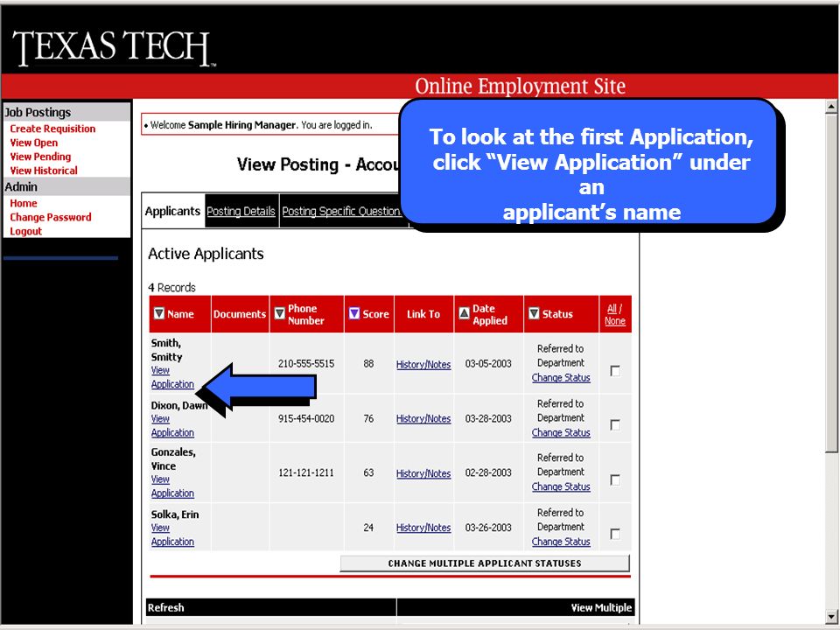This screenshot has height=630, width=840.
Task: Open View Historical job postings
Action: [x=44, y=171]
